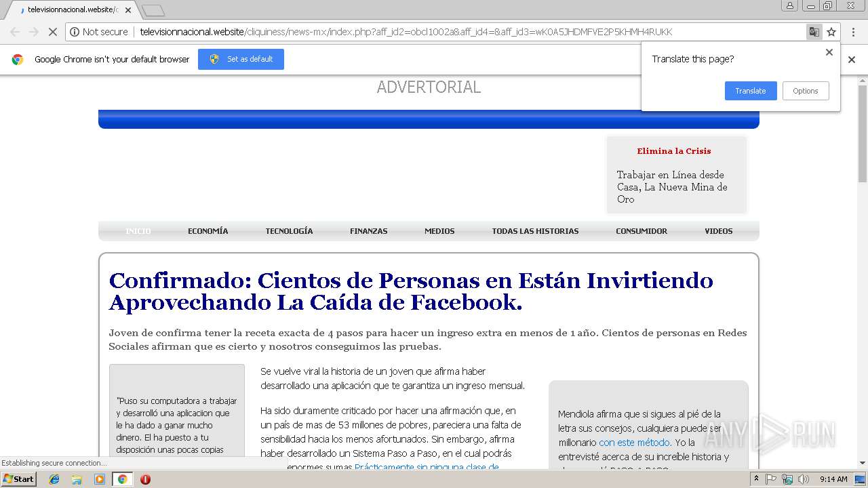Click the page vertical scrollbar thumb
Image resolution: width=868 pixels, height=488 pixels.
pyautogui.click(x=863, y=134)
